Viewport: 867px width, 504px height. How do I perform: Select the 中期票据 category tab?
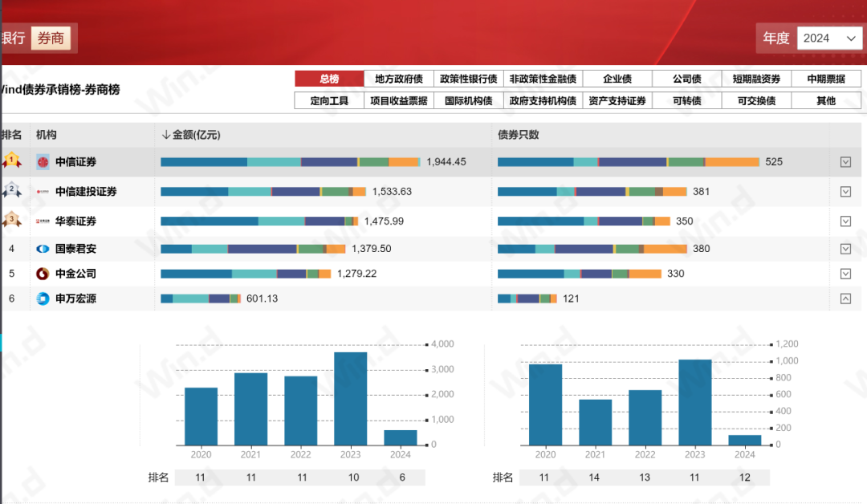tap(826, 79)
